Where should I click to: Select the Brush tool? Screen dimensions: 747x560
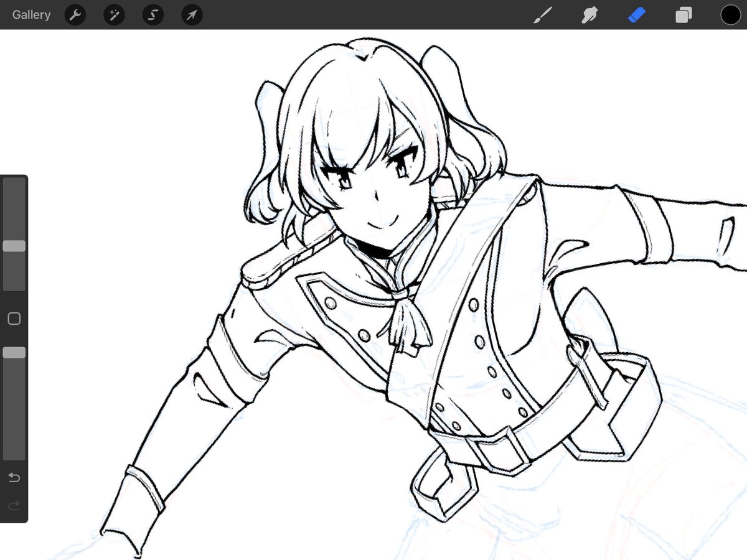[x=543, y=15]
